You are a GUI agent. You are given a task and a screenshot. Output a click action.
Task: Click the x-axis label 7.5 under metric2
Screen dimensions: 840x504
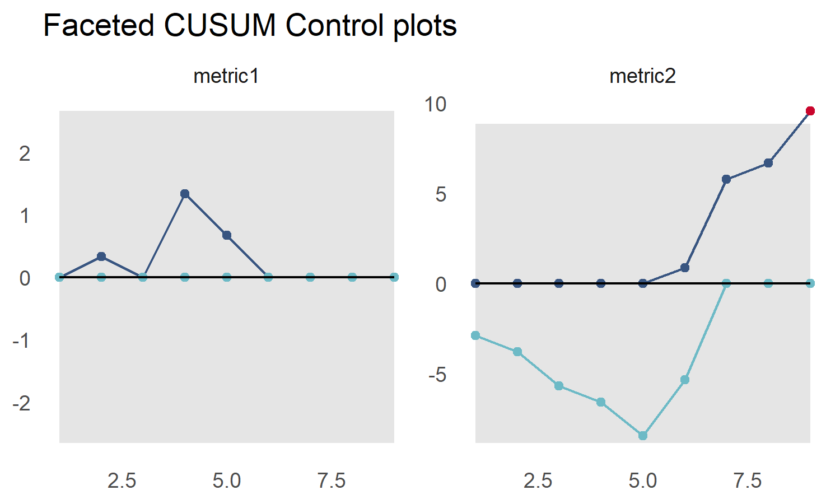[748, 480]
